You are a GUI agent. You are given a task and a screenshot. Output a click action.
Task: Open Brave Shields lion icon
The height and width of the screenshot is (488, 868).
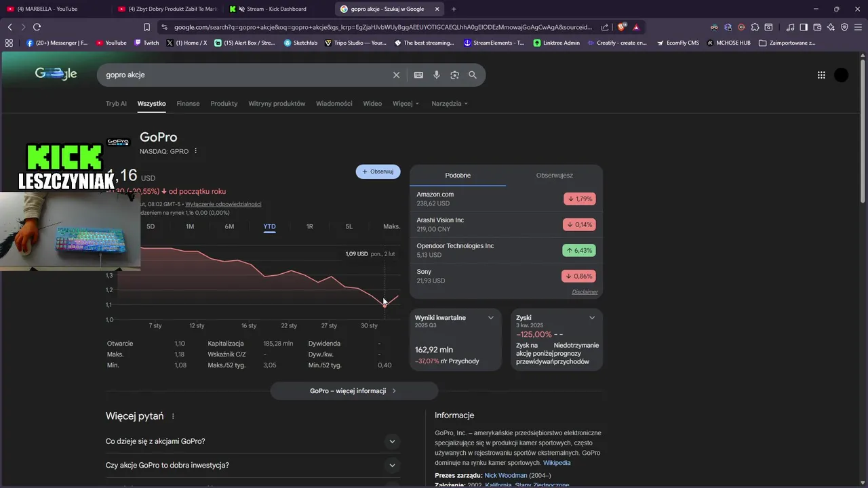point(622,27)
